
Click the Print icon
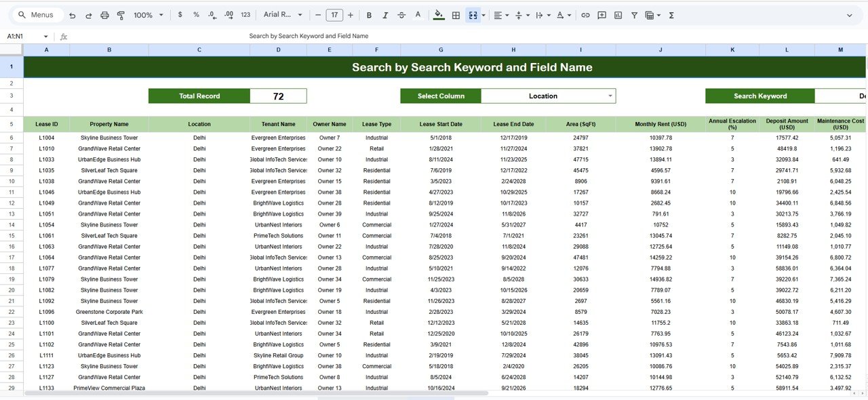(x=103, y=14)
